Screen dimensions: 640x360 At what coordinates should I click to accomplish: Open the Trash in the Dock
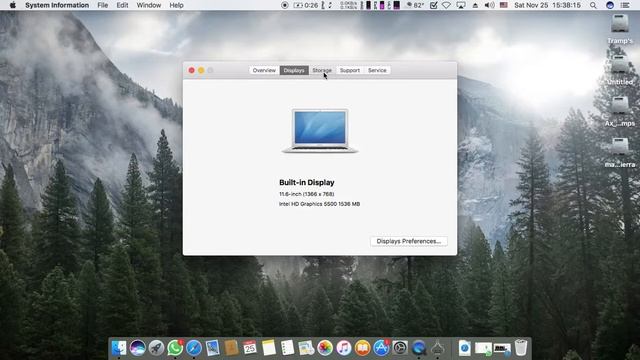pyautogui.click(x=521, y=348)
